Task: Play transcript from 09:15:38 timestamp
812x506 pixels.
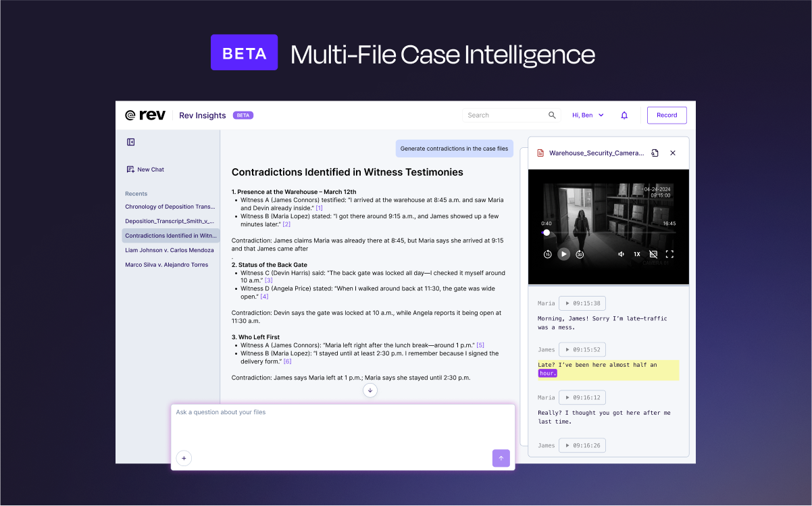Action: 582,303
